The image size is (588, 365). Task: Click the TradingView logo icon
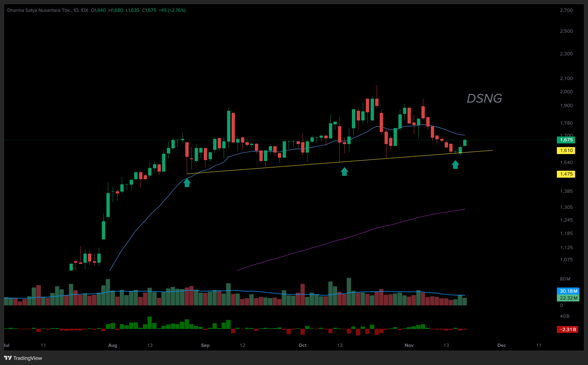(8, 358)
